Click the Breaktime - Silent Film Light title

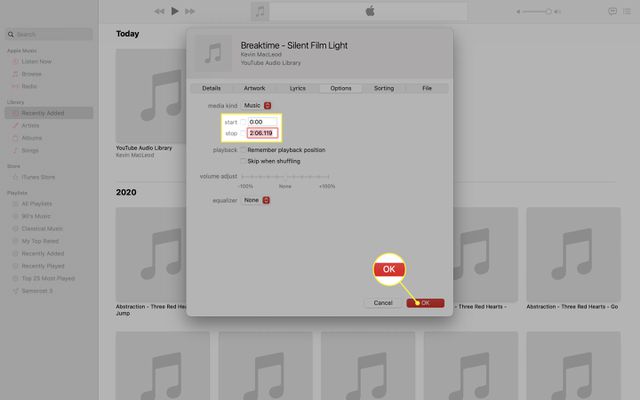point(294,45)
